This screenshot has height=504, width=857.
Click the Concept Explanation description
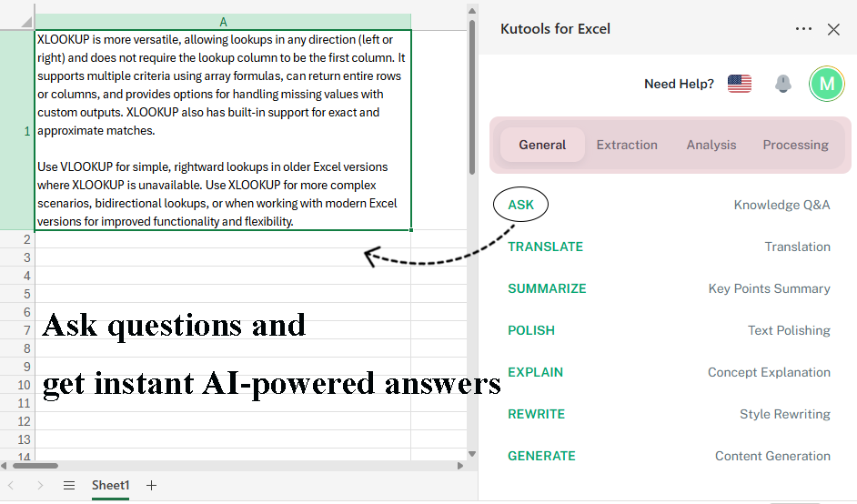point(769,372)
